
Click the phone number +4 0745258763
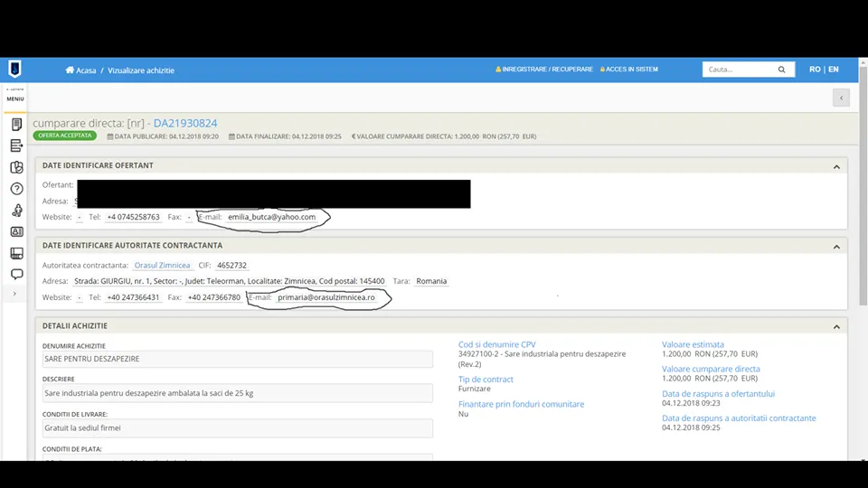[x=133, y=217]
